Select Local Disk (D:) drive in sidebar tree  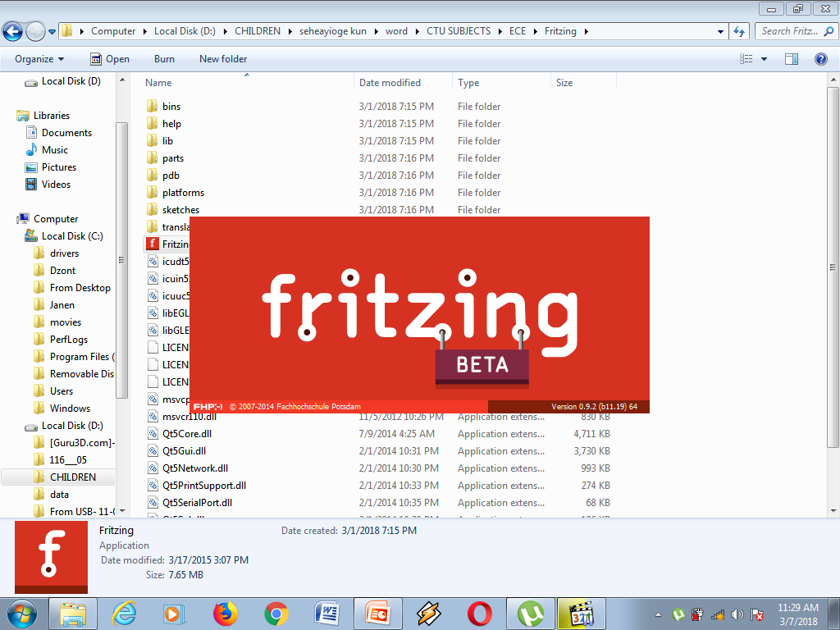tap(72, 426)
